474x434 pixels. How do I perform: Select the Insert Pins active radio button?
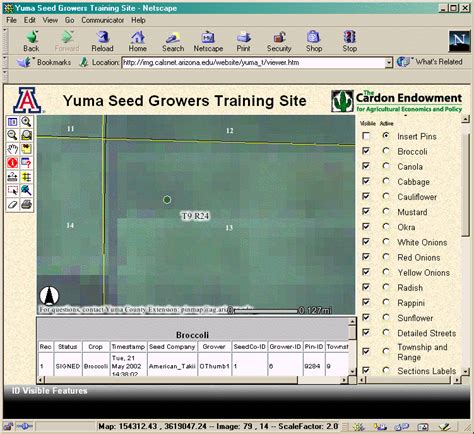(386, 136)
